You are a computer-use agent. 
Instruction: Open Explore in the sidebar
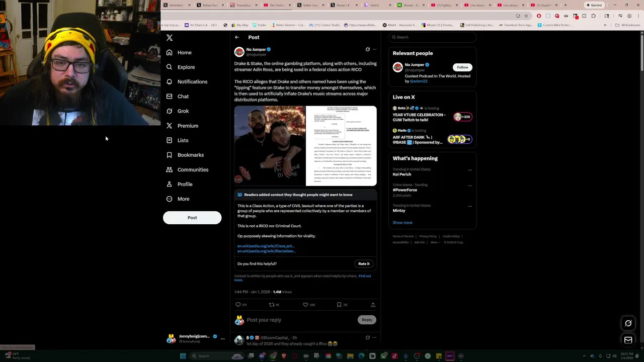(x=180, y=67)
